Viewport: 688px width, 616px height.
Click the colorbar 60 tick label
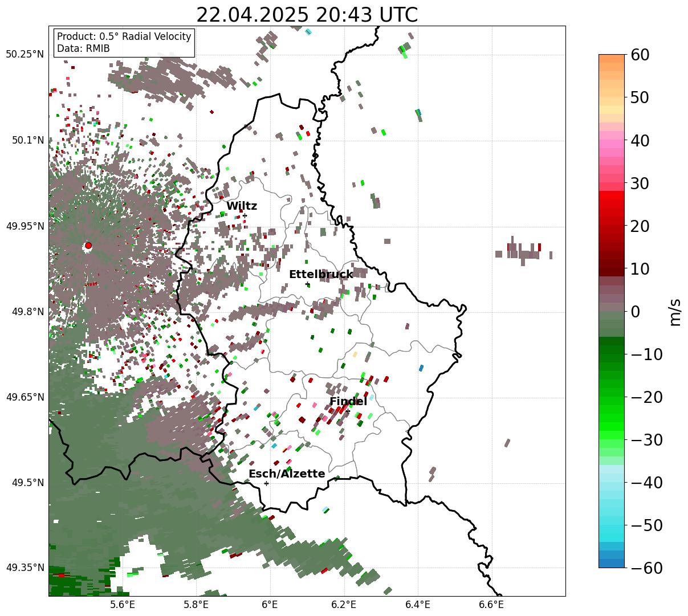tap(640, 55)
